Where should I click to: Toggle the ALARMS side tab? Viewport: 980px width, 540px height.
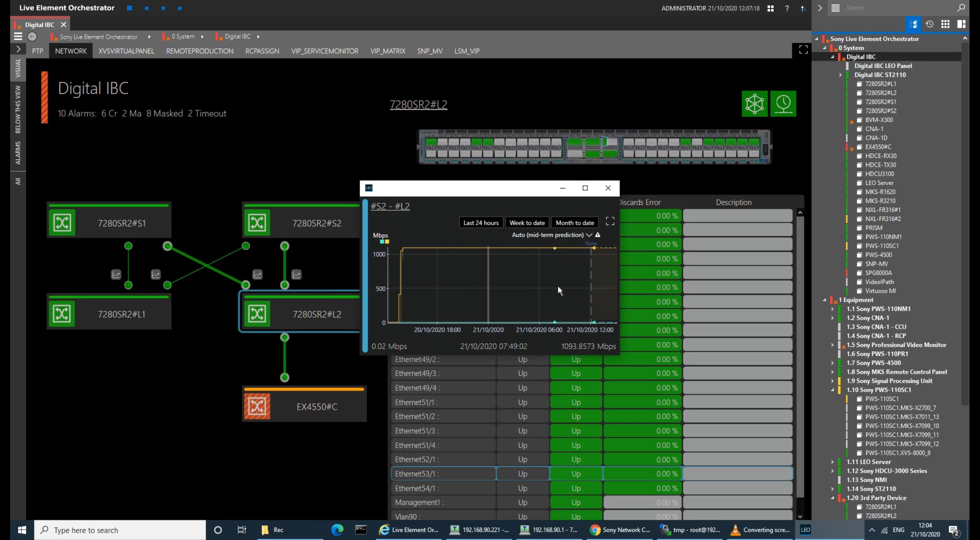pyautogui.click(x=18, y=153)
